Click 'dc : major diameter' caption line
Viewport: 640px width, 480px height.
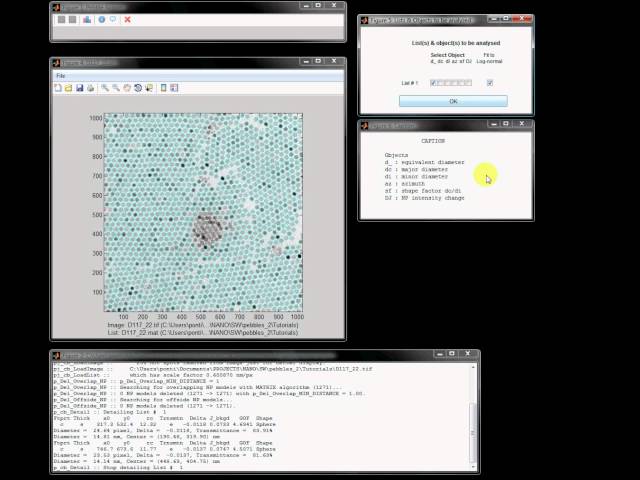416,169
